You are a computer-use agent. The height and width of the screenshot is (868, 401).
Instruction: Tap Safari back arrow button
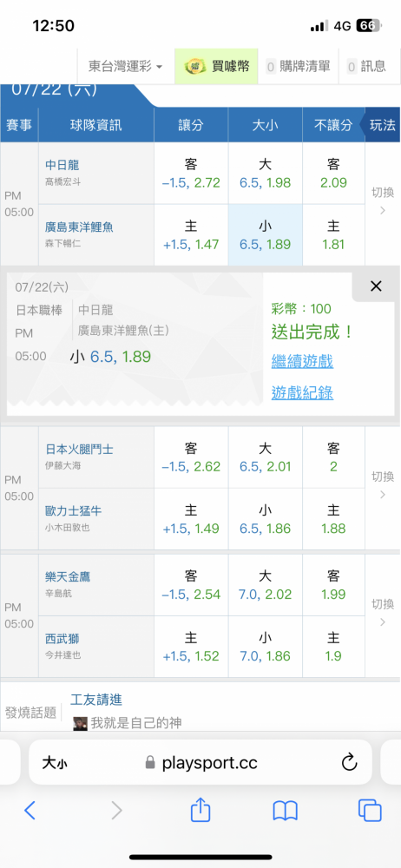[x=30, y=811]
